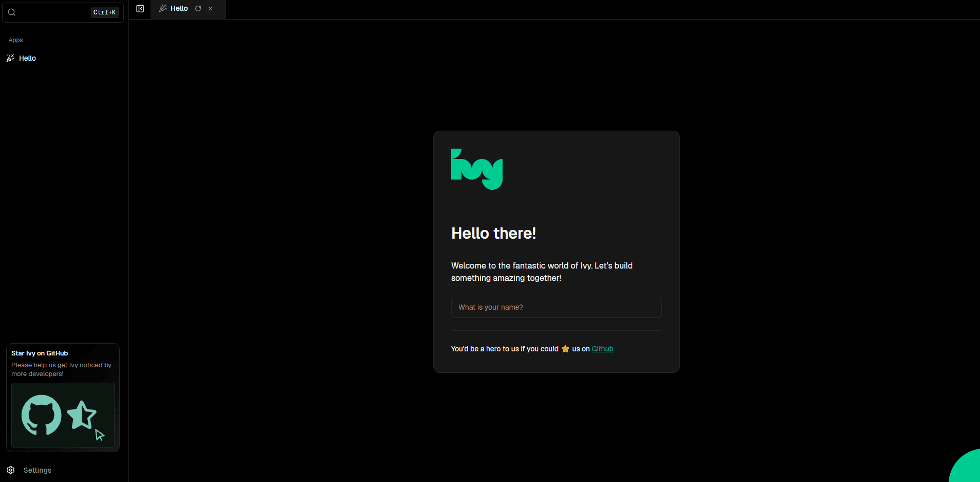
Task: Click into the "What is your name?" field
Action: [x=556, y=307]
